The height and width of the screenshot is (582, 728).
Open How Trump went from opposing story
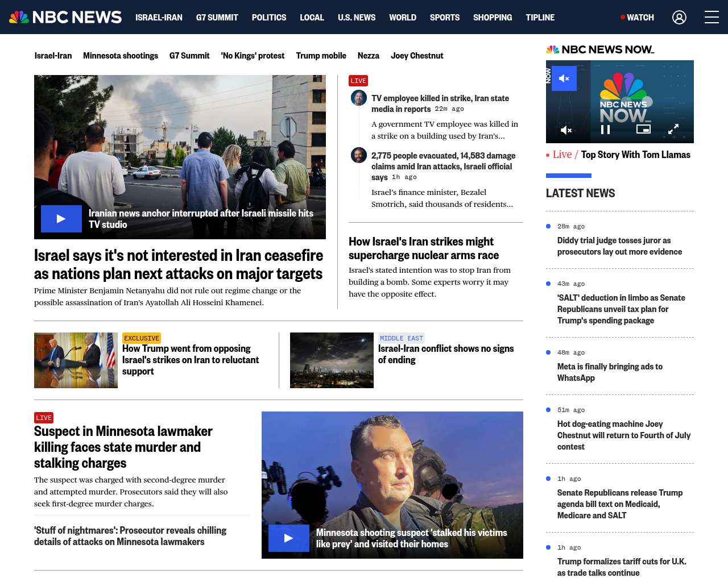[x=191, y=360]
